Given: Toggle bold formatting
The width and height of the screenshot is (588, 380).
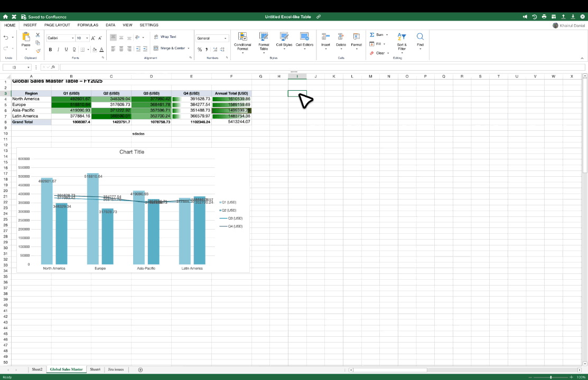Looking at the screenshot, I should (50, 49).
